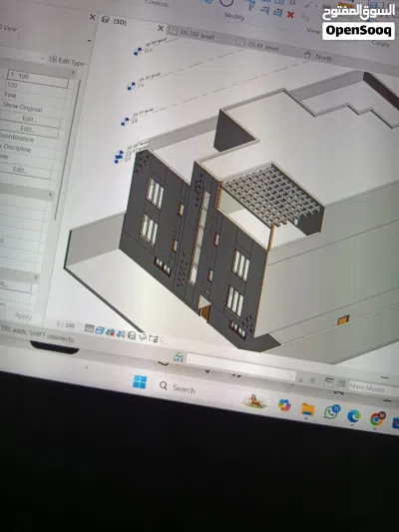
Task: Click the worksets icon left of the status bar field
Action: [x=179, y=357]
